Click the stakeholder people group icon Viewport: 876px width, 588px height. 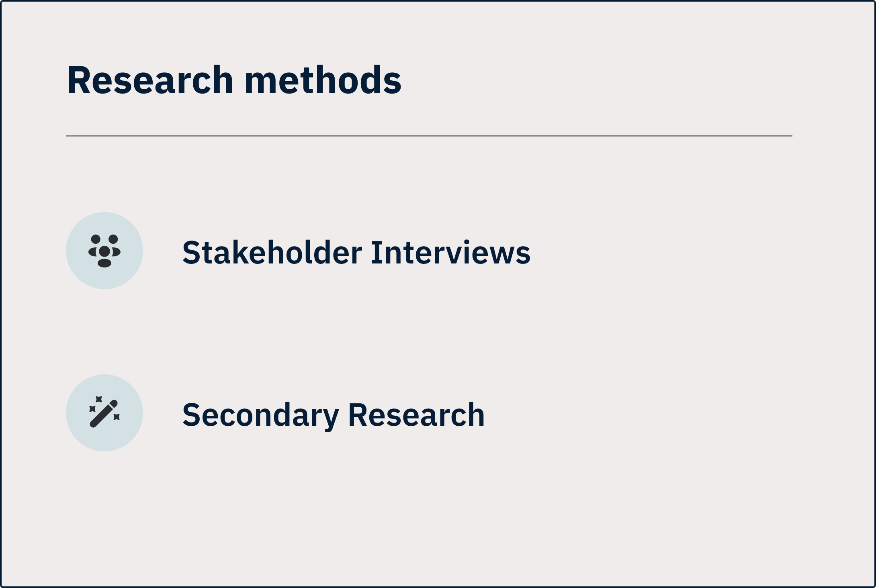[104, 251]
